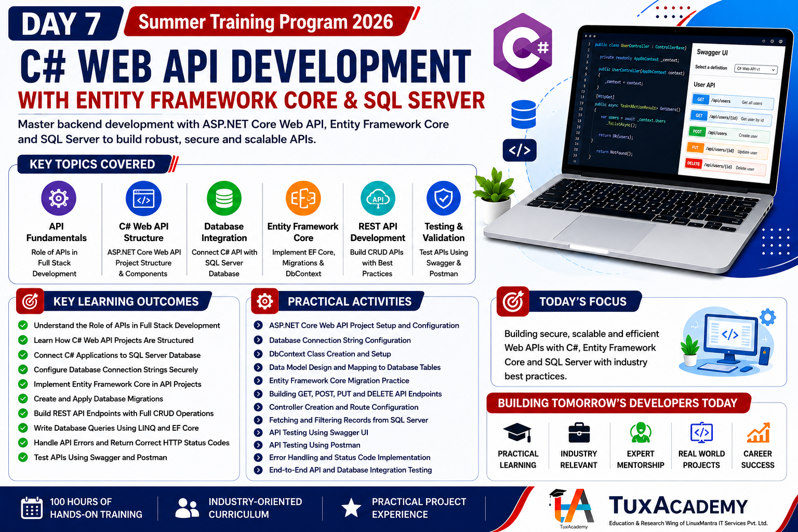Click the WITH ENTITY FRAMEWORK CORE & SQL SERVER subtitle
The width and height of the screenshot is (798, 532).
tap(251, 100)
